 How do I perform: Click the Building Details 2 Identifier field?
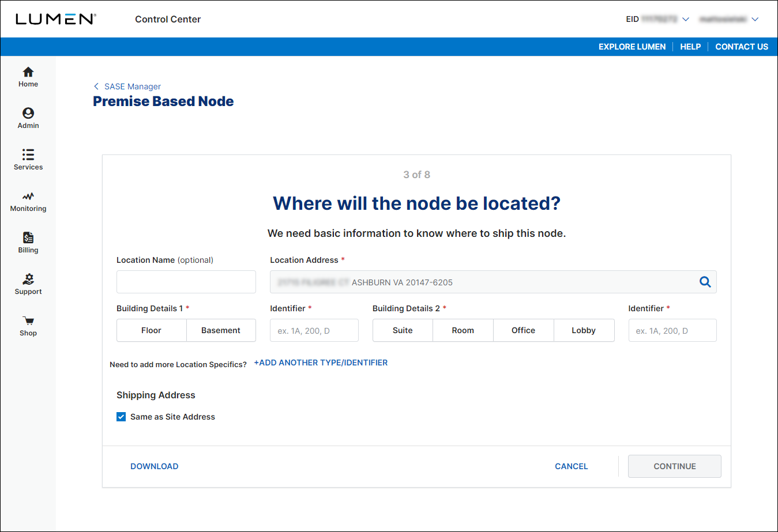pos(672,330)
